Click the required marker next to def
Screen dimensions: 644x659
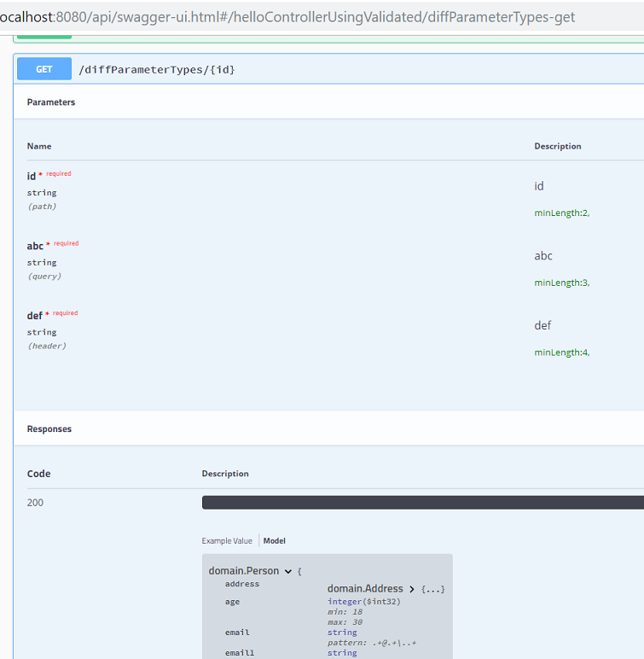(x=65, y=313)
